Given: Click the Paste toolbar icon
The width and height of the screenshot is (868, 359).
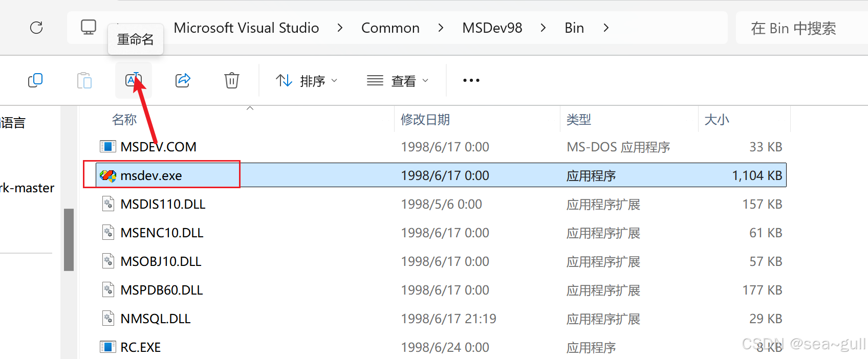Looking at the screenshot, I should point(84,80).
